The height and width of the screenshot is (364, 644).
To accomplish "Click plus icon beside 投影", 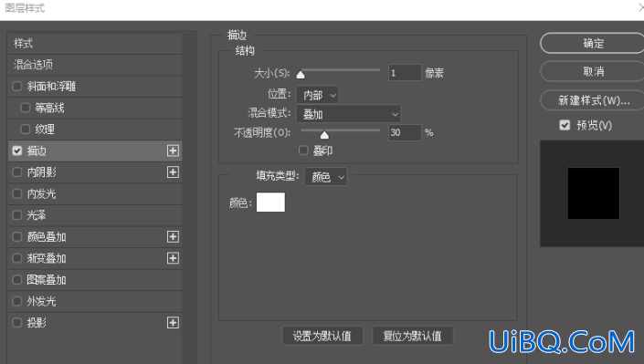I will (x=173, y=323).
